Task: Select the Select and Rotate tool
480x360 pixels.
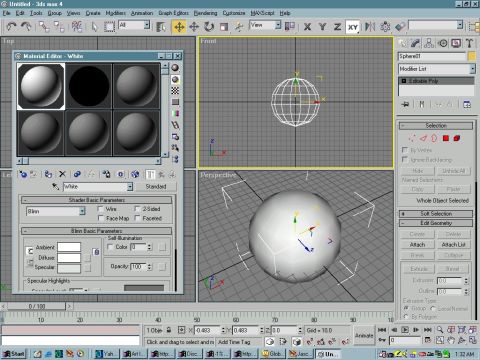Action: [209, 27]
